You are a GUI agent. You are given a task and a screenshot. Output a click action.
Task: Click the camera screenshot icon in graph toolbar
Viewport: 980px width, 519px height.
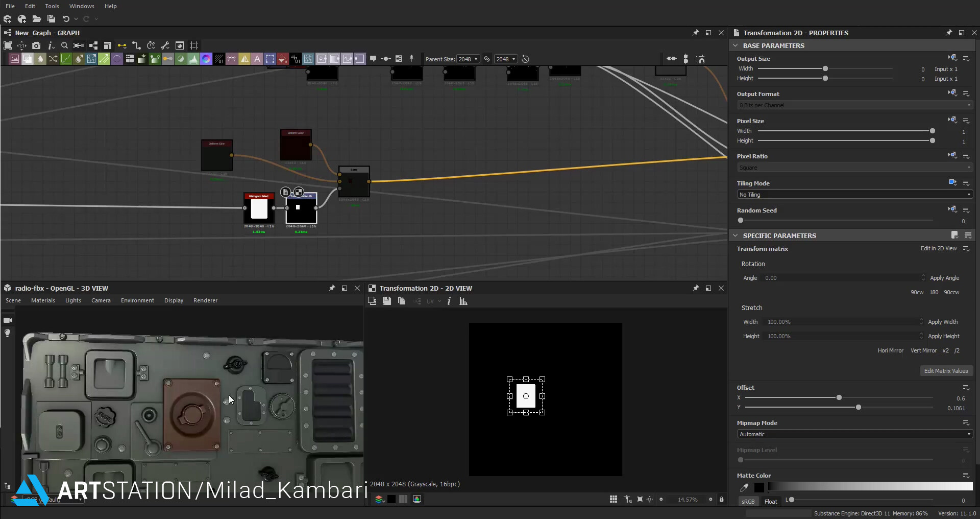(36, 45)
